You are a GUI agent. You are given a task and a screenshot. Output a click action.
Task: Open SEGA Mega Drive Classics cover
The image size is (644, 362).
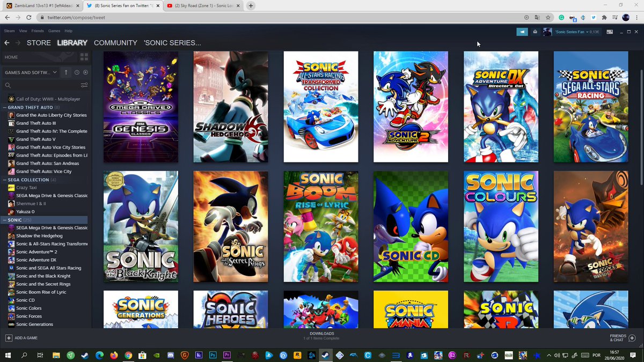click(141, 107)
